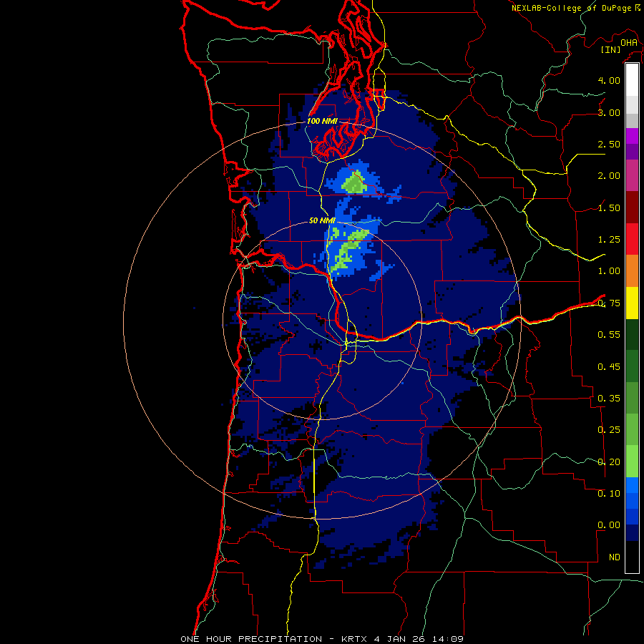Pick the black ND swatch in legend
This screenshot has width=644, height=644.
point(632,557)
